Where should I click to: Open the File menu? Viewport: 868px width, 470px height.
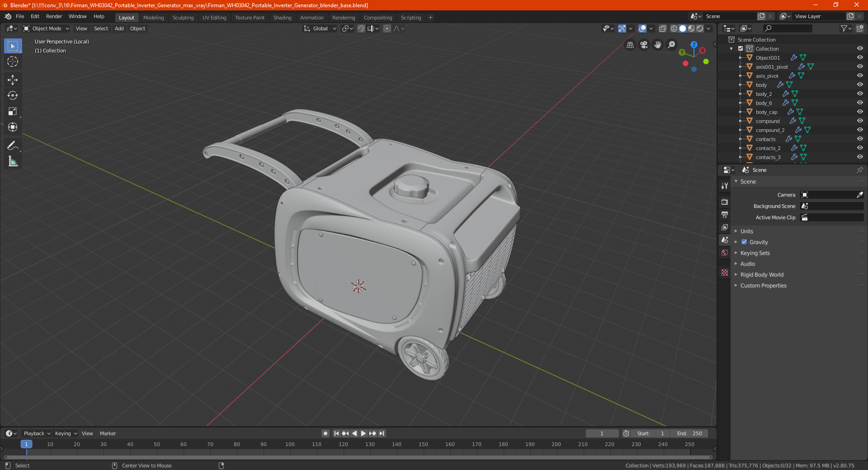pos(20,16)
